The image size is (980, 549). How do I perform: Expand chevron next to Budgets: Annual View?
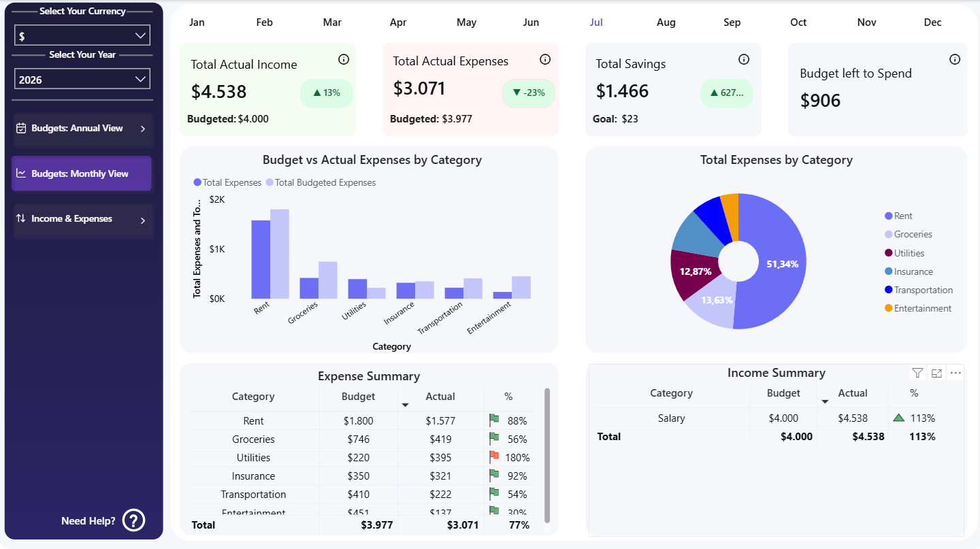pyautogui.click(x=142, y=129)
